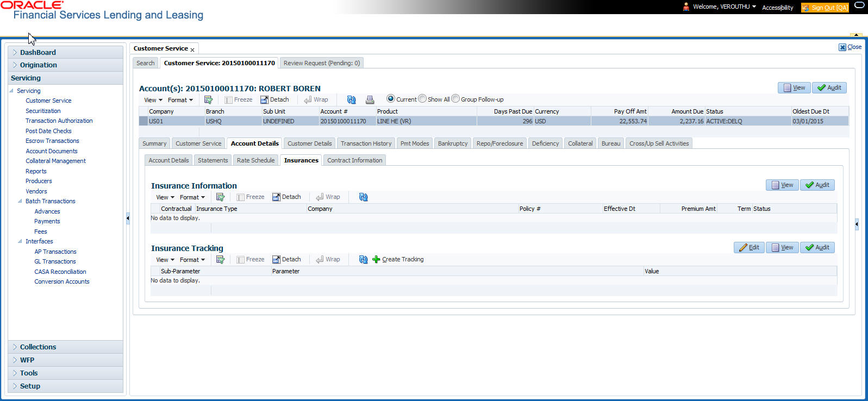Viewport: 868px width, 401px height.
Task: Collapse the Interfaces tree node
Action: click(20, 241)
